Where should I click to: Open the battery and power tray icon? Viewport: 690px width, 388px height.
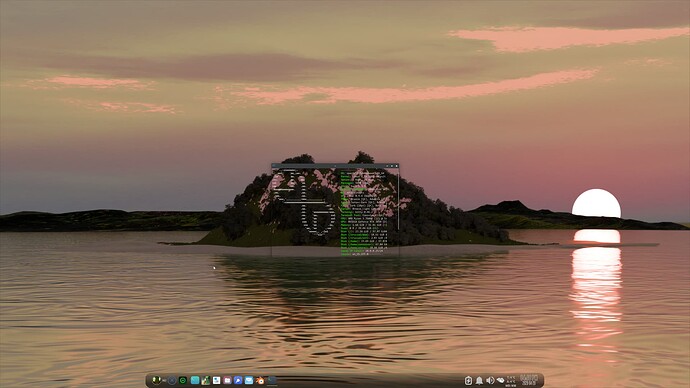pyautogui.click(x=469, y=381)
